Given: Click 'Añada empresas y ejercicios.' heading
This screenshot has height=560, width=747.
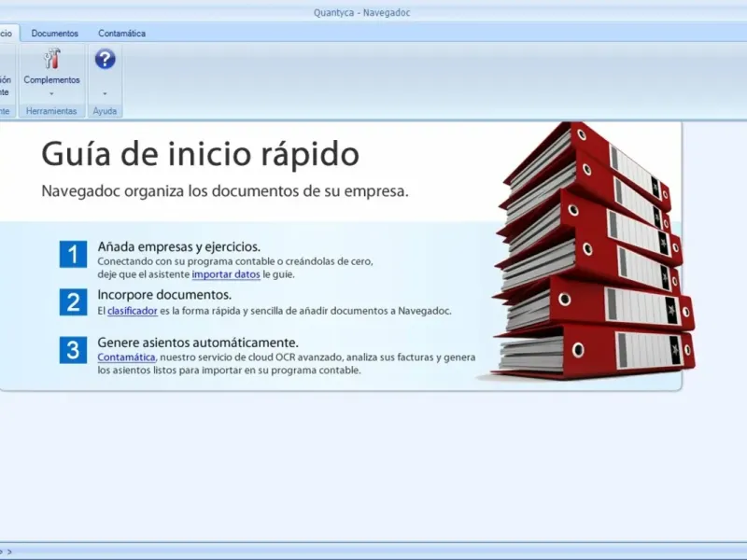Looking at the screenshot, I should (179, 246).
